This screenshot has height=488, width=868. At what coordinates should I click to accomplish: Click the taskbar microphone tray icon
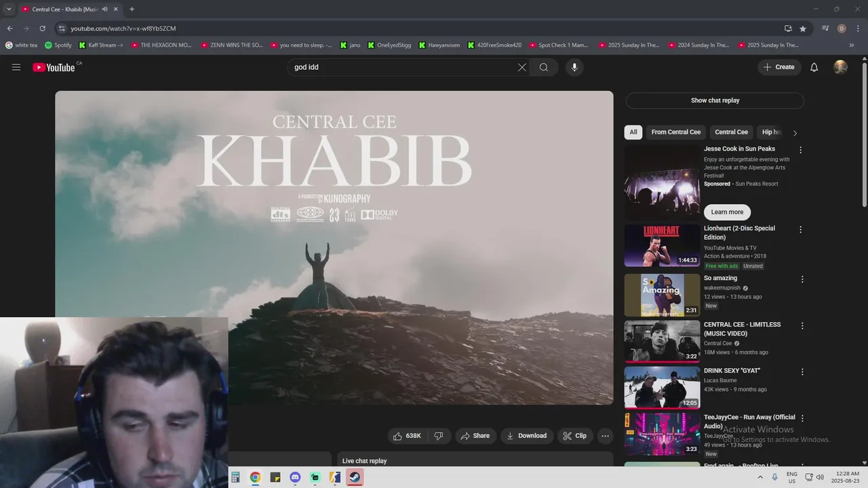(x=774, y=477)
